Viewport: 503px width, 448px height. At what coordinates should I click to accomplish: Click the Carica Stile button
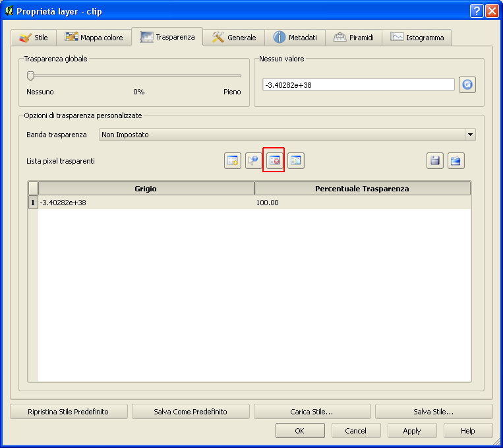(312, 412)
